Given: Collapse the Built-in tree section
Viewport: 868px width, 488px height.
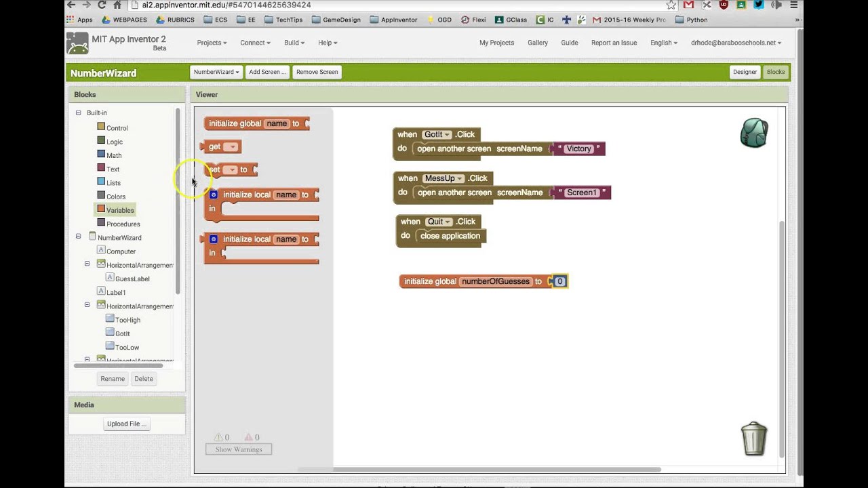Looking at the screenshot, I should [78, 113].
